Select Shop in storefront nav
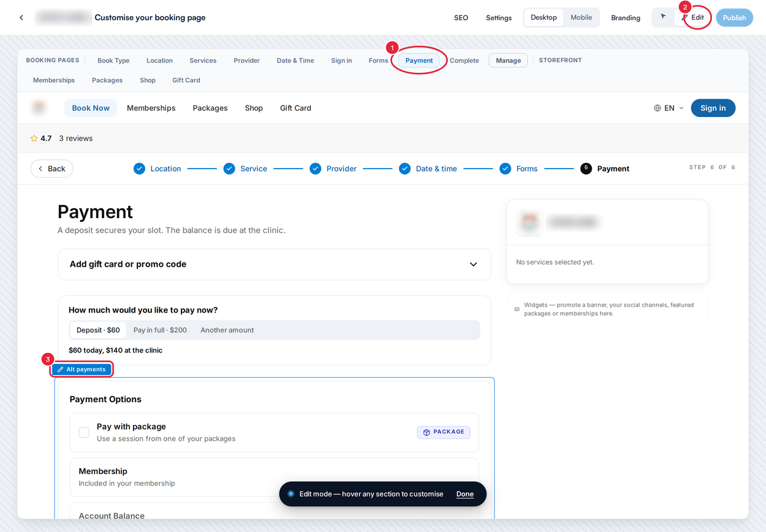 coord(254,108)
